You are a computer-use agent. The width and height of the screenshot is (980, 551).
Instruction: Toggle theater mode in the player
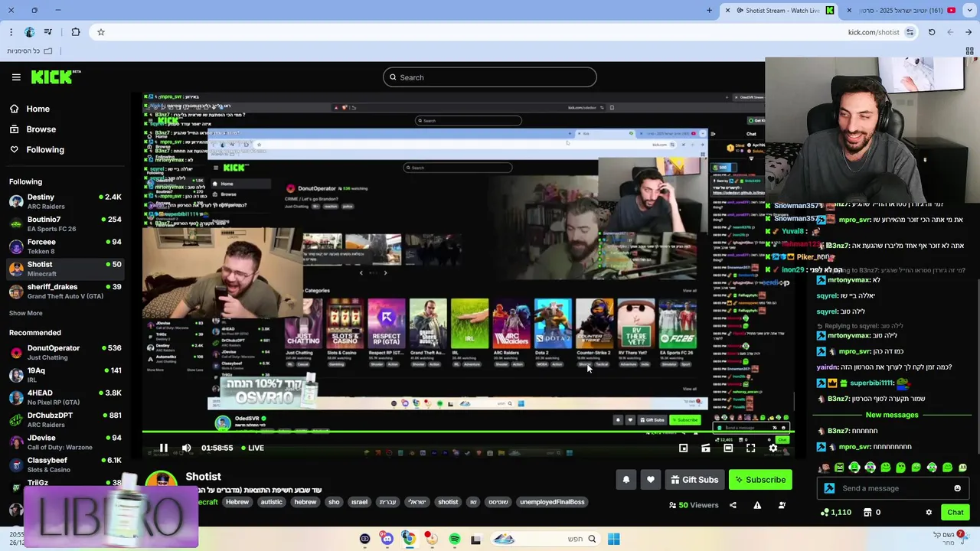point(728,448)
